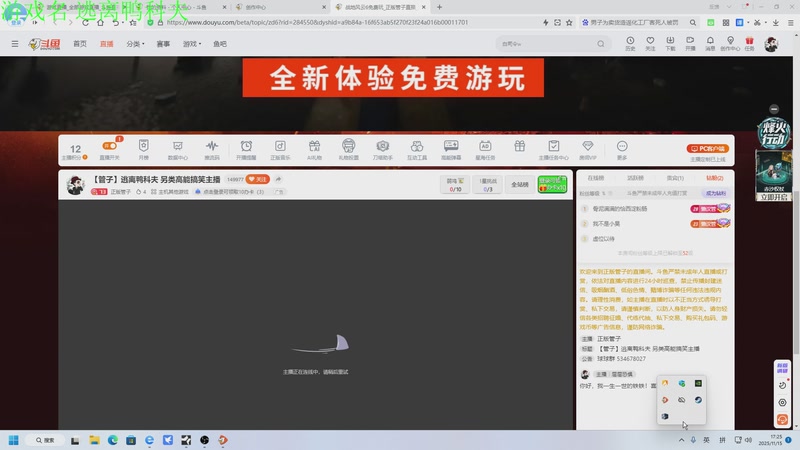Open the 0/10 task counter button

click(x=455, y=185)
